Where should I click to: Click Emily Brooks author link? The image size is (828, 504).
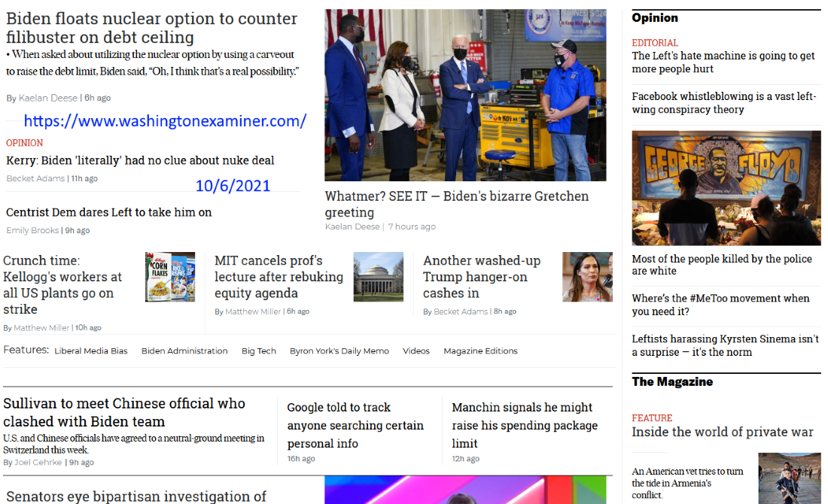tap(32, 230)
